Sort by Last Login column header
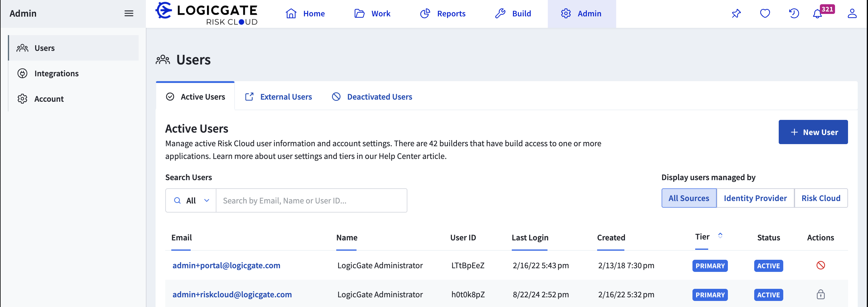Viewport: 868px width, 307px height. coord(530,238)
